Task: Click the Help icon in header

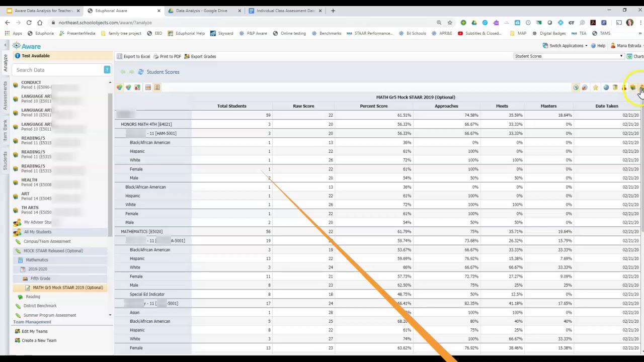Action: point(594,46)
